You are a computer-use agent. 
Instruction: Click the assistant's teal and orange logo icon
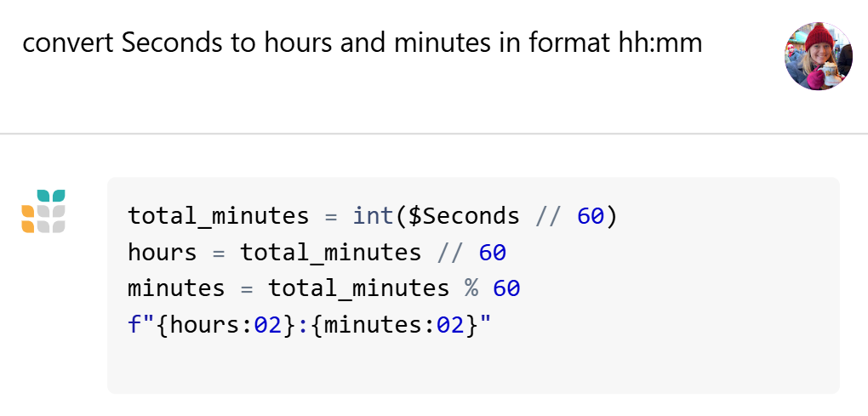tap(43, 211)
